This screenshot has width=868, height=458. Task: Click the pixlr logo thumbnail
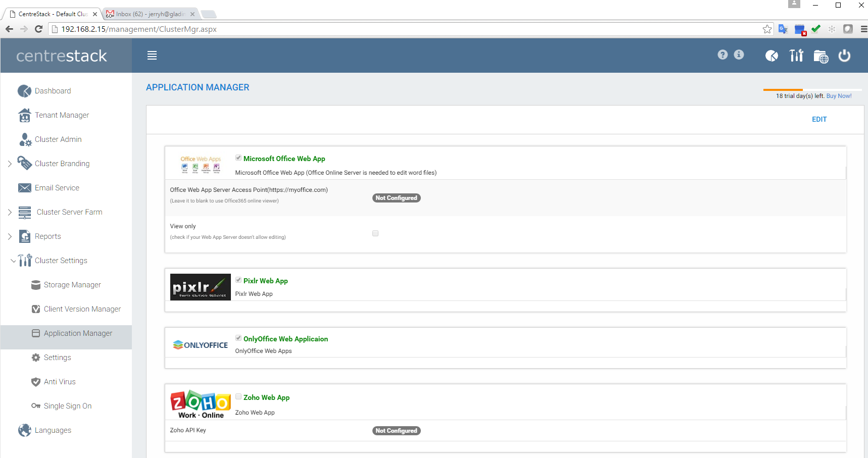coord(201,287)
